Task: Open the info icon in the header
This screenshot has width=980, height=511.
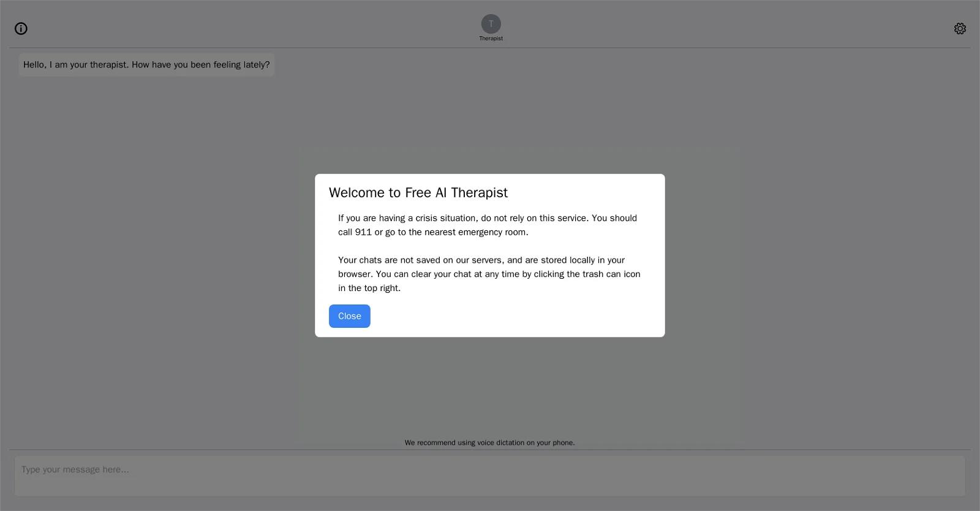Action: pos(21,29)
